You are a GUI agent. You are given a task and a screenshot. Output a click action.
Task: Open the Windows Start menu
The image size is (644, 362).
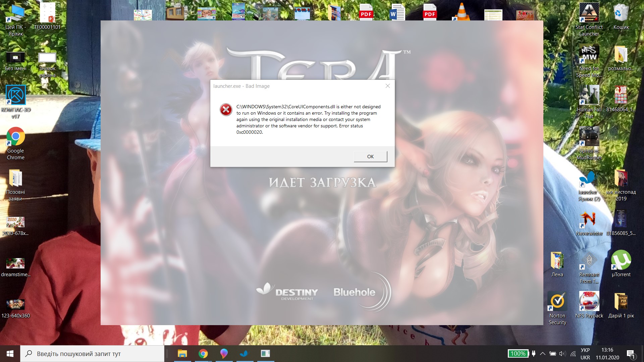(10, 354)
